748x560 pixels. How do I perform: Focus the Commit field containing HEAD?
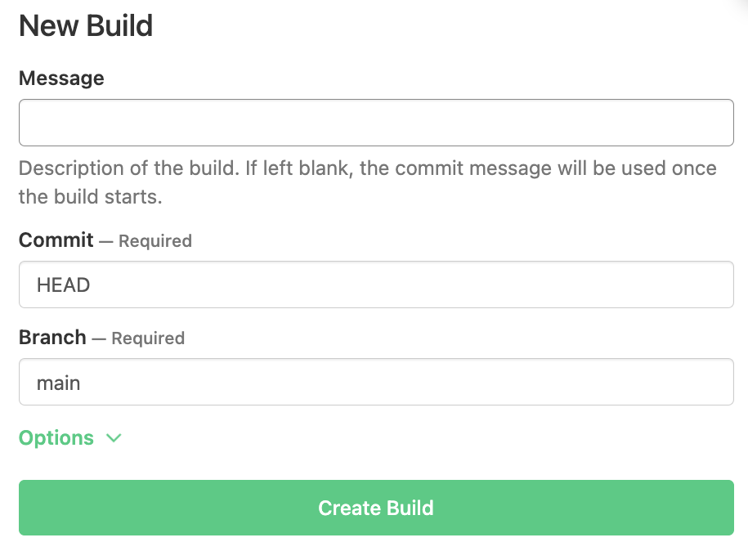pos(376,284)
